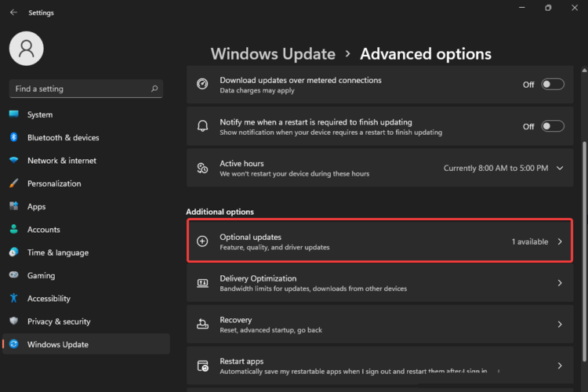Focus the Find a setting search box

[x=86, y=89]
